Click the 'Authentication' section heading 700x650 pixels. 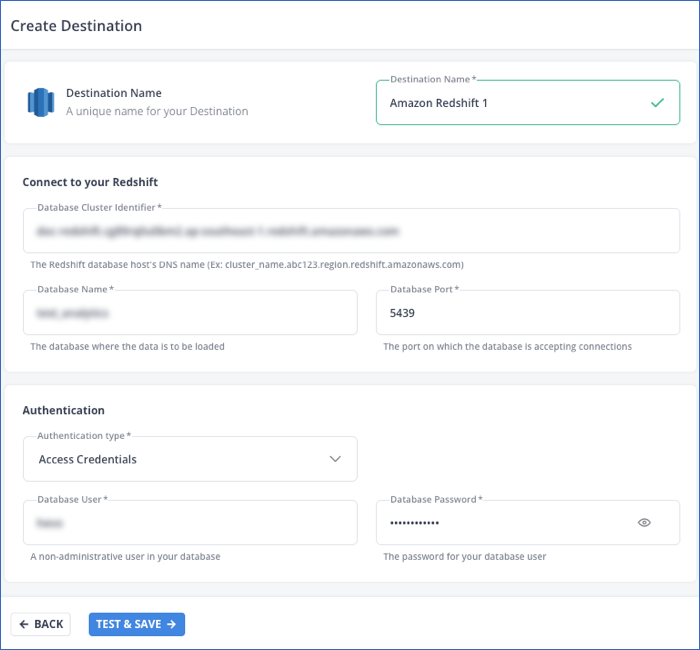pos(64,410)
